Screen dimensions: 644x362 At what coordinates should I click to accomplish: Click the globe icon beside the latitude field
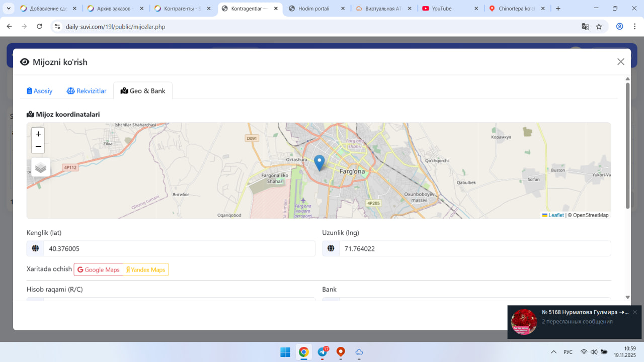35,248
